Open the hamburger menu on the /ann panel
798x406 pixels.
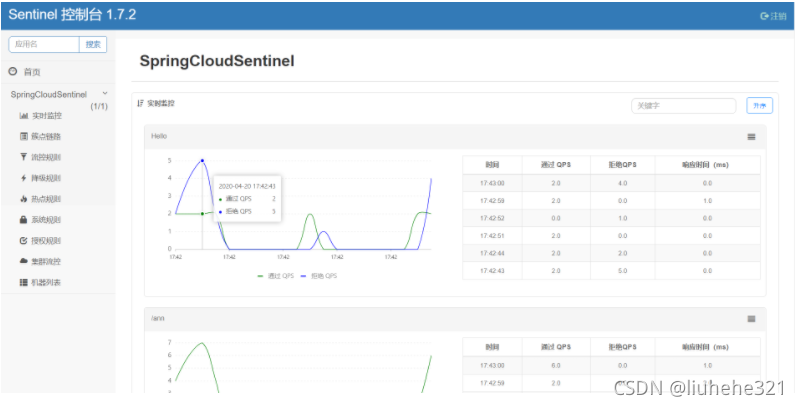point(751,319)
